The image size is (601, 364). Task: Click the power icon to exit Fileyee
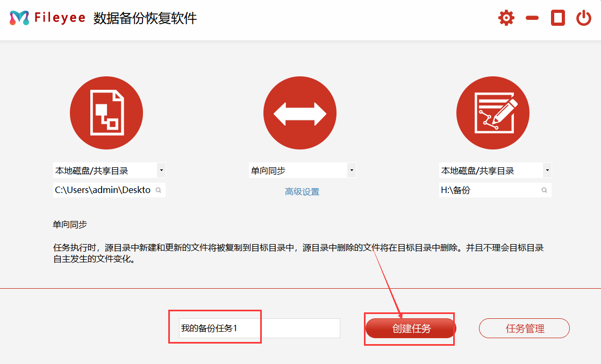583,18
